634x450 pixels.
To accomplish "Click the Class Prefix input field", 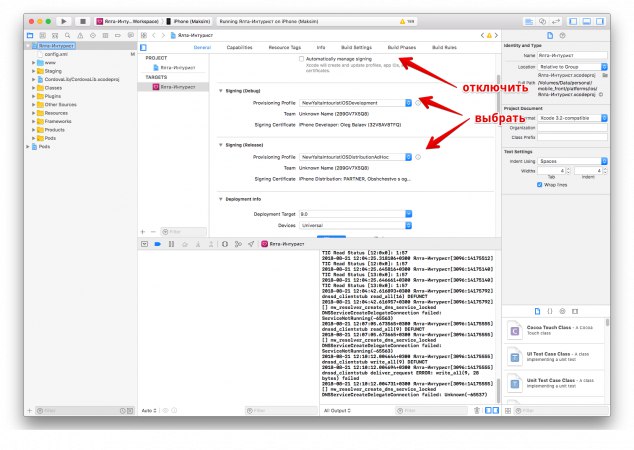I will coord(573,137).
